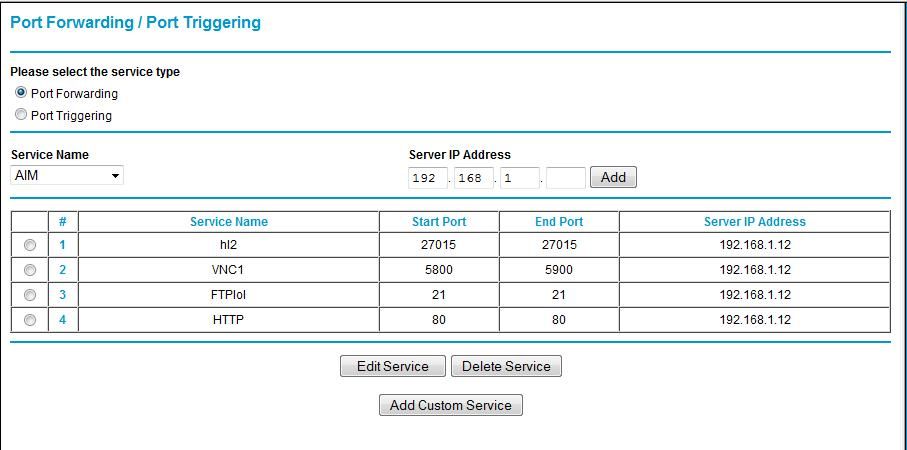The width and height of the screenshot is (907, 450).
Task: Click the first IP octet field showing 192
Action: [x=428, y=178]
